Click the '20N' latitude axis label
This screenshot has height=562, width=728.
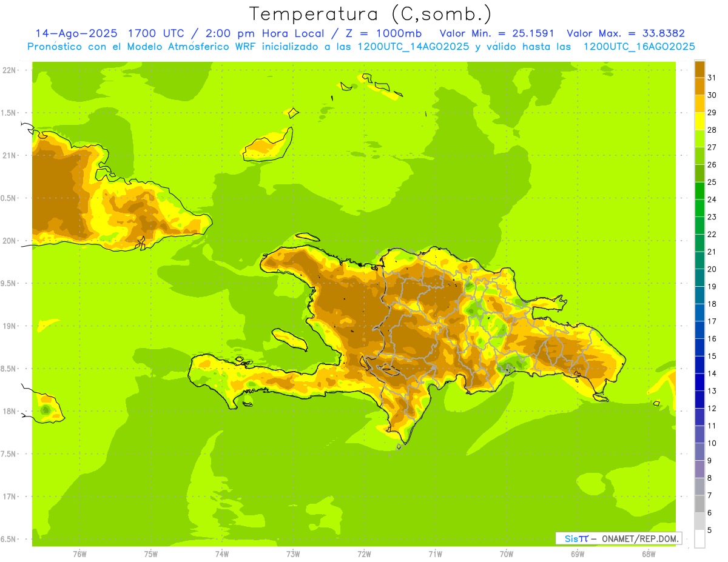[x=9, y=241]
